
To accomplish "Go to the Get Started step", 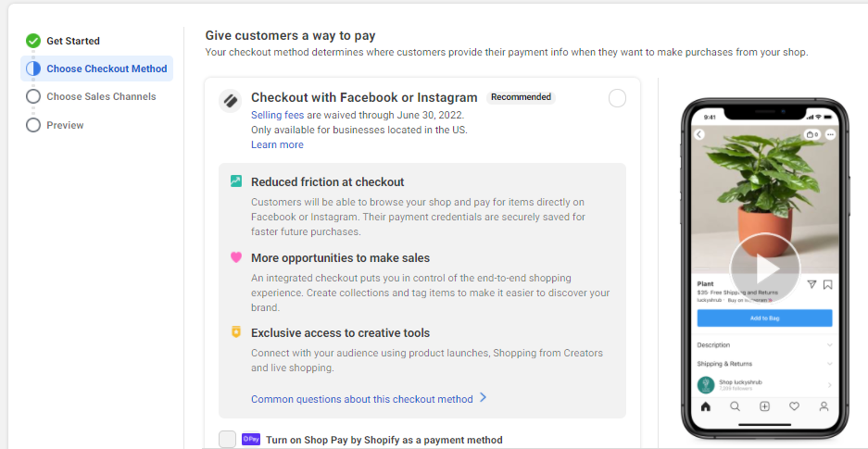I will coord(72,41).
